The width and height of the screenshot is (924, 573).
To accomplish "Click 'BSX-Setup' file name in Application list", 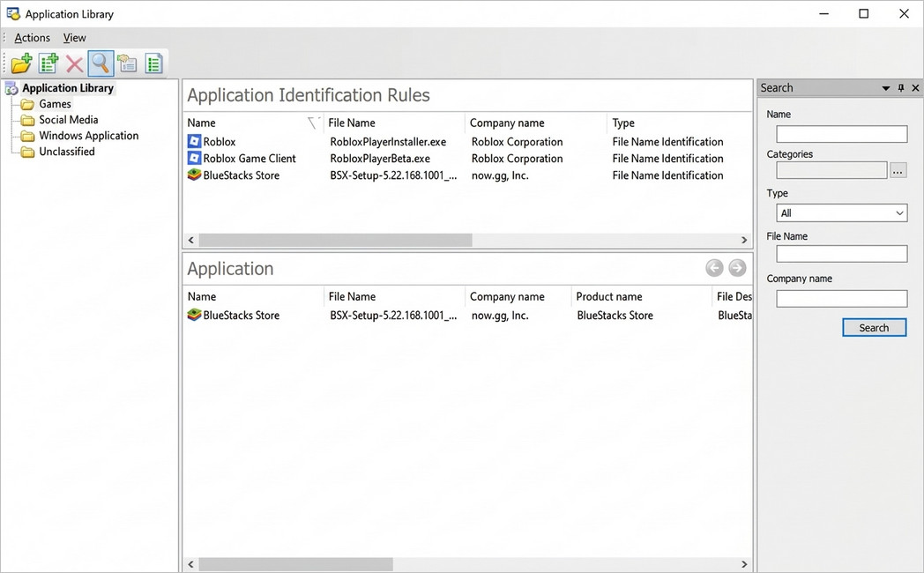I will click(x=393, y=315).
